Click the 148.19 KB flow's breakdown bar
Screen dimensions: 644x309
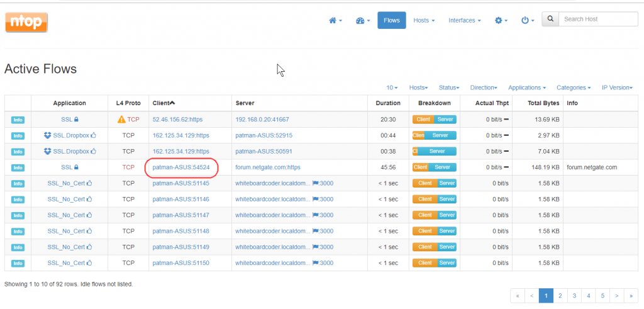point(434,167)
